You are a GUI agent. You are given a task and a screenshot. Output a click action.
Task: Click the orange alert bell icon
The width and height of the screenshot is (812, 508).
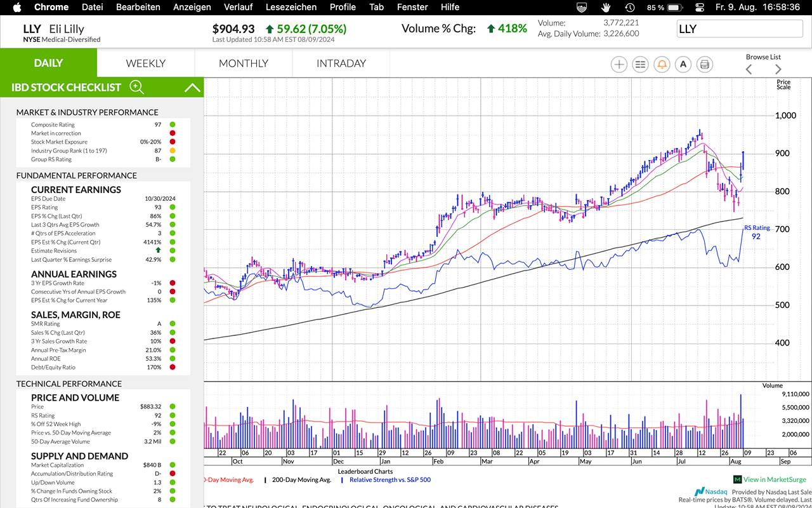point(662,64)
